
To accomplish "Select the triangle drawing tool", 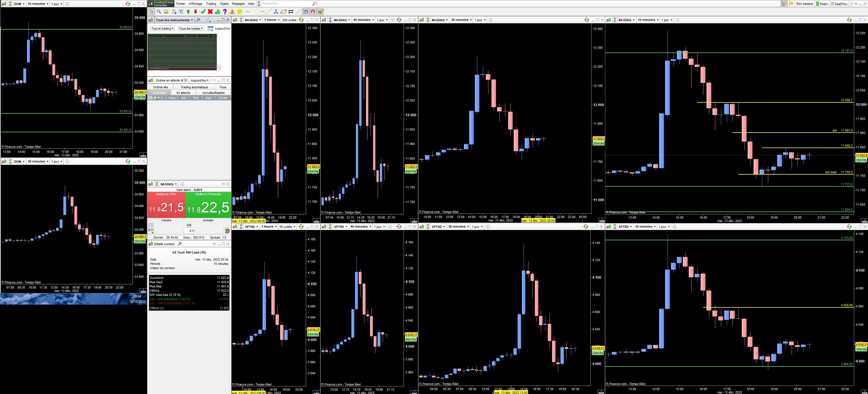I will 276,12.
